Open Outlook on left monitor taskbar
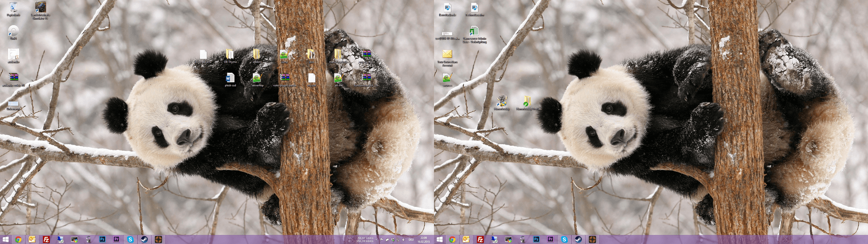Screen dimensions: 868x244 tap(32, 239)
